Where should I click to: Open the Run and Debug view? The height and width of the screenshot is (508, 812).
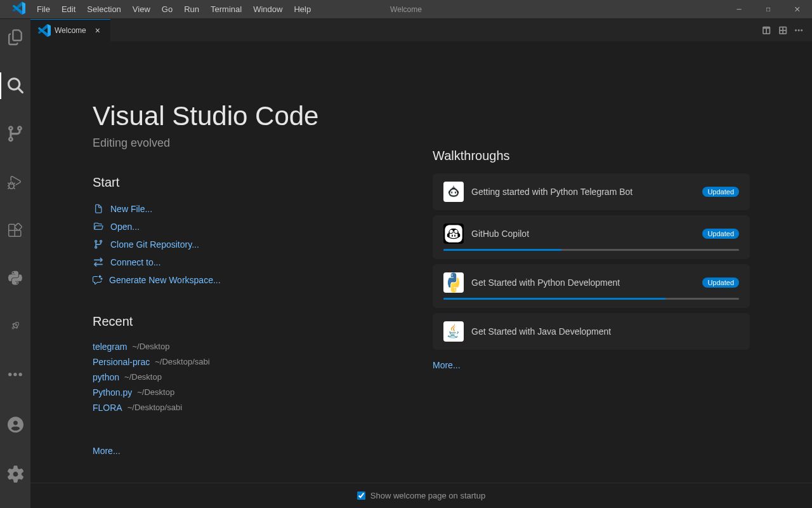coord(15,182)
